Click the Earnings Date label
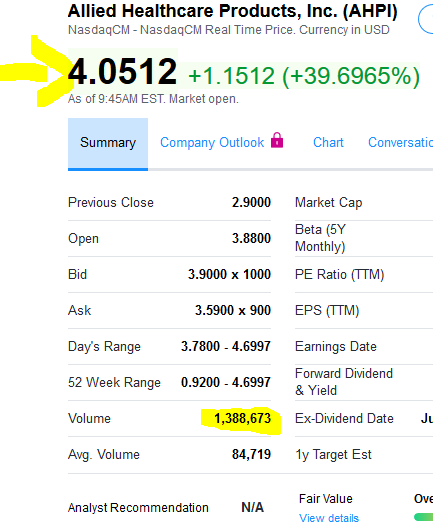433x530 pixels. (336, 346)
